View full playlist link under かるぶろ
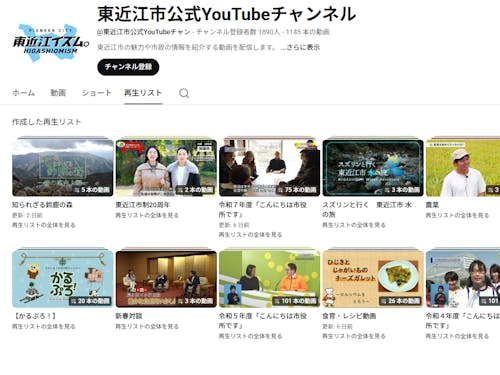500x375 pixels. coord(44,326)
